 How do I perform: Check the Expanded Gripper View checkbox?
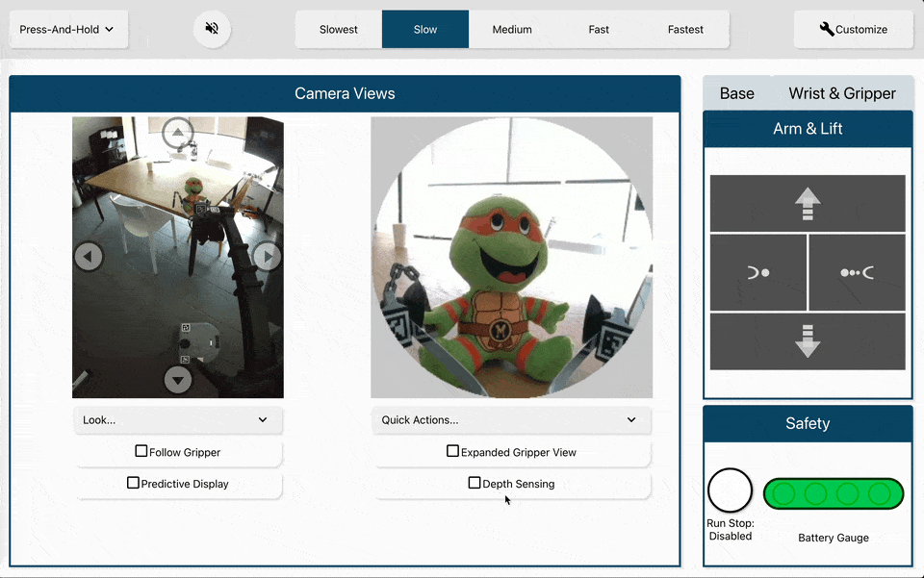[x=452, y=451]
